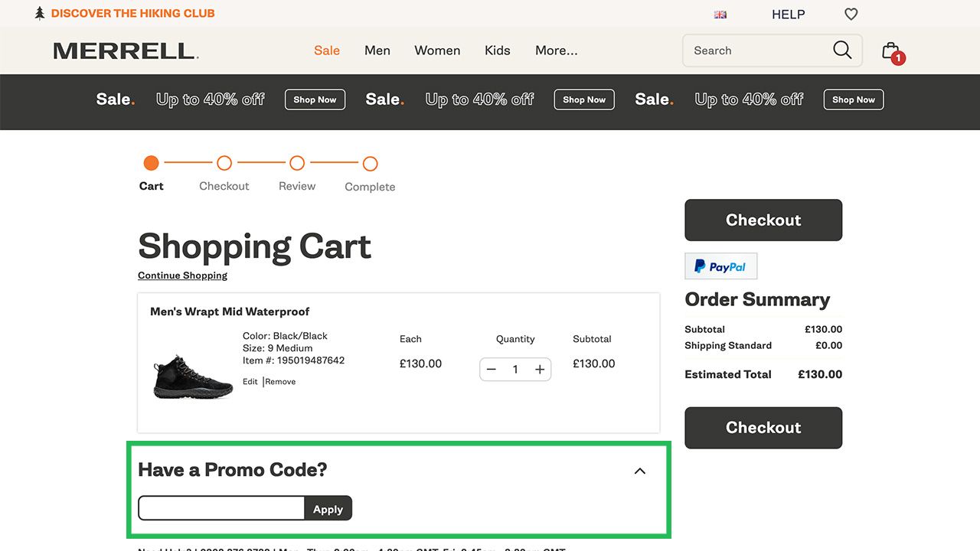
Task: Click the HELP link
Action: pos(789,15)
